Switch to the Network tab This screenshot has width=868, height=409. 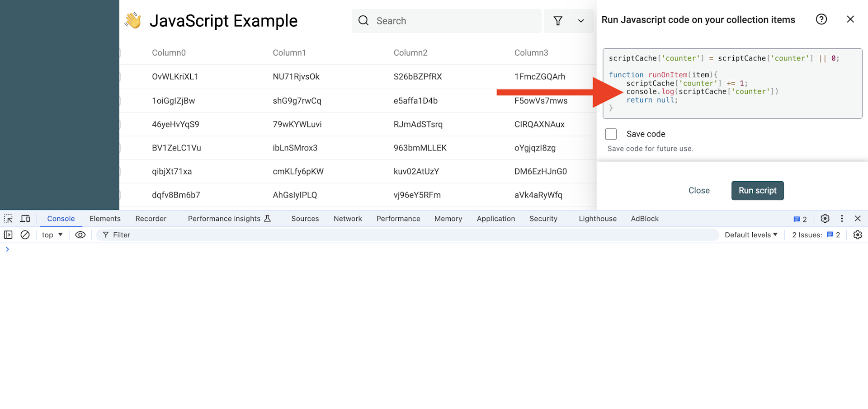tap(348, 219)
